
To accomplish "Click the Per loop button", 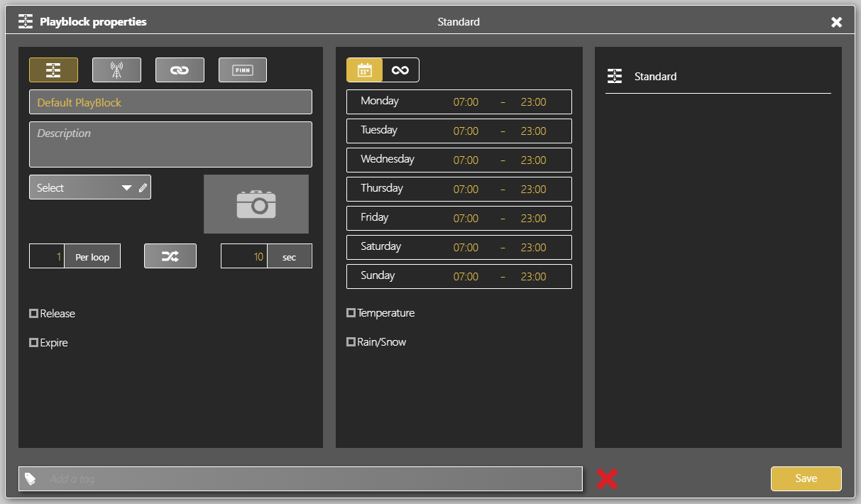I will pyautogui.click(x=92, y=256).
